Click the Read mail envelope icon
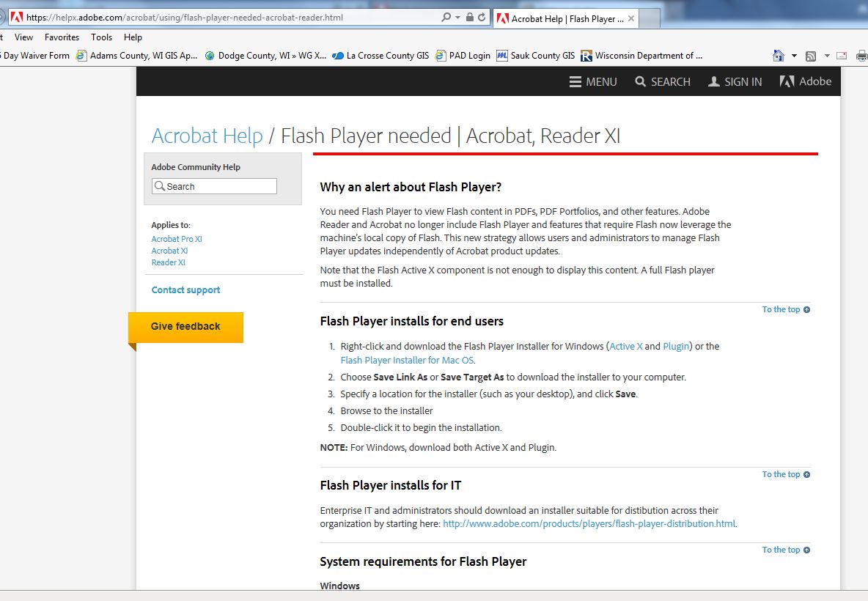868x601 pixels. click(842, 55)
